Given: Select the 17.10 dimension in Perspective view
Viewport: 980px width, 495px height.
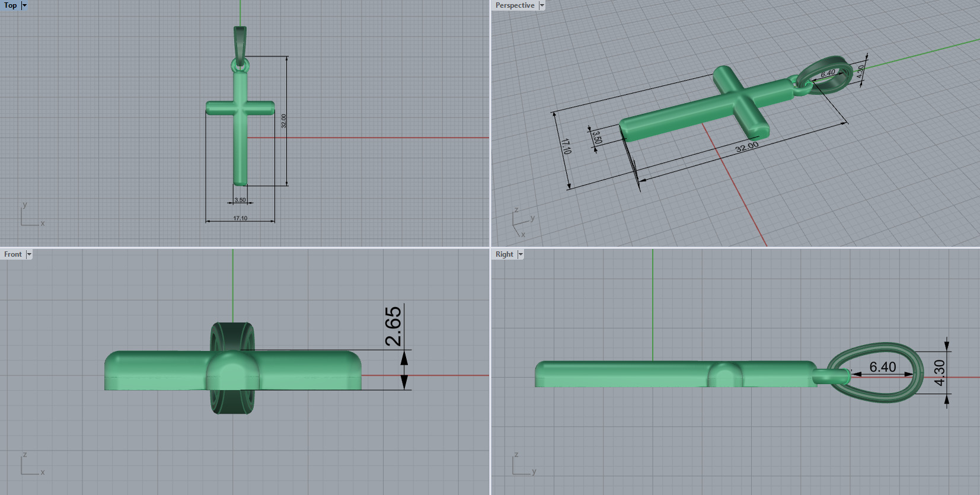Looking at the screenshot, I should pos(566,146).
